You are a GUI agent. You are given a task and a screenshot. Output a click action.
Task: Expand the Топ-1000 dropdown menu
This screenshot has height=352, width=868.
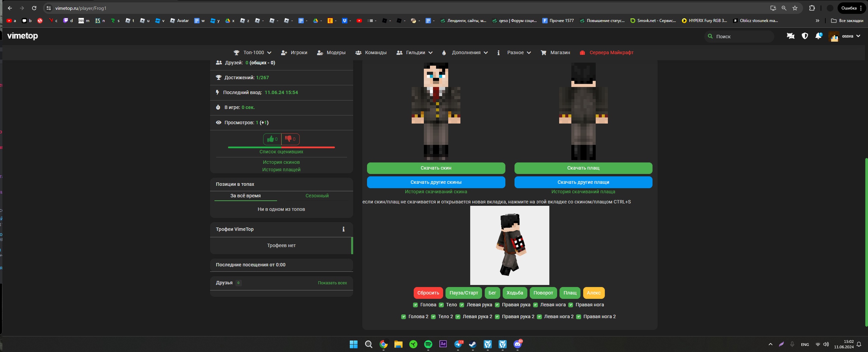(253, 53)
